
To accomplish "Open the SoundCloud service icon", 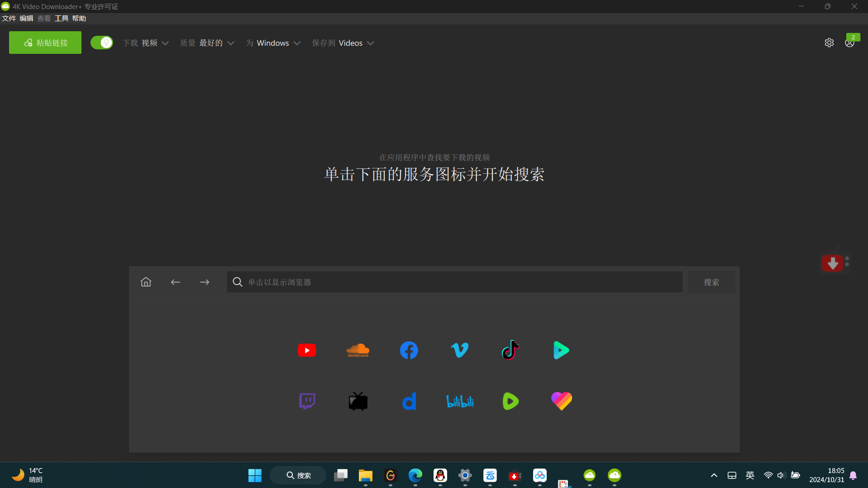I will [x=358, y=350].
